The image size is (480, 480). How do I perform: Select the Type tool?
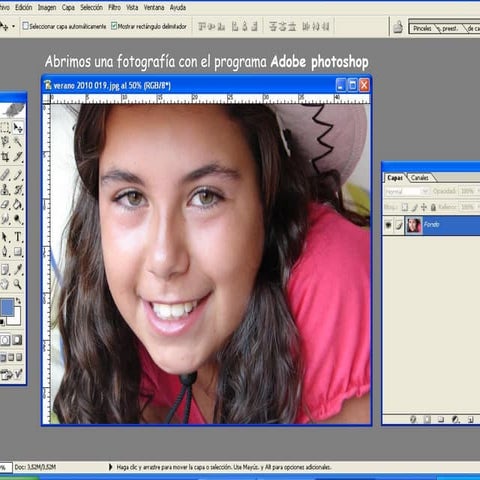[x=18, y=237]
